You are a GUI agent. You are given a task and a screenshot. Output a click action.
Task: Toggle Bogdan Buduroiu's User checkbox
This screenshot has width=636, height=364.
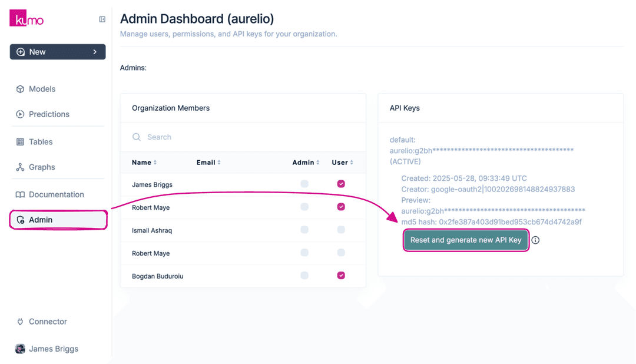coord(341,276)
